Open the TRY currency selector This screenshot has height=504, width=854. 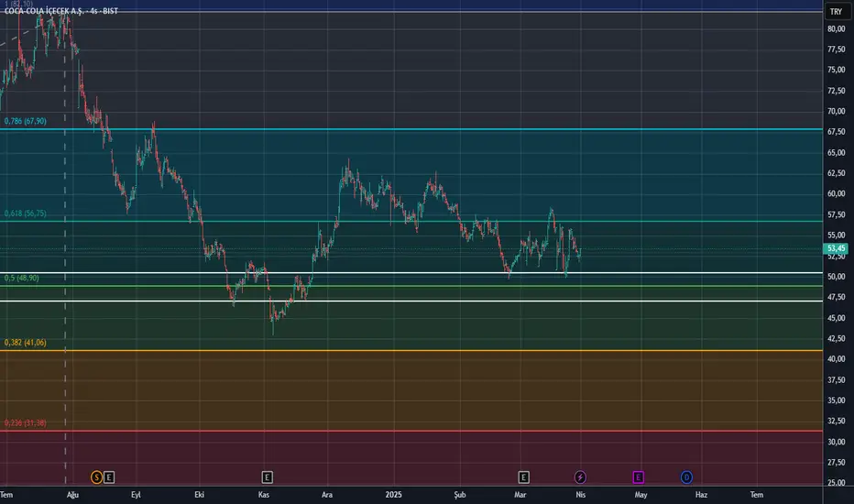pyautogui.click(x=835, y=12)
